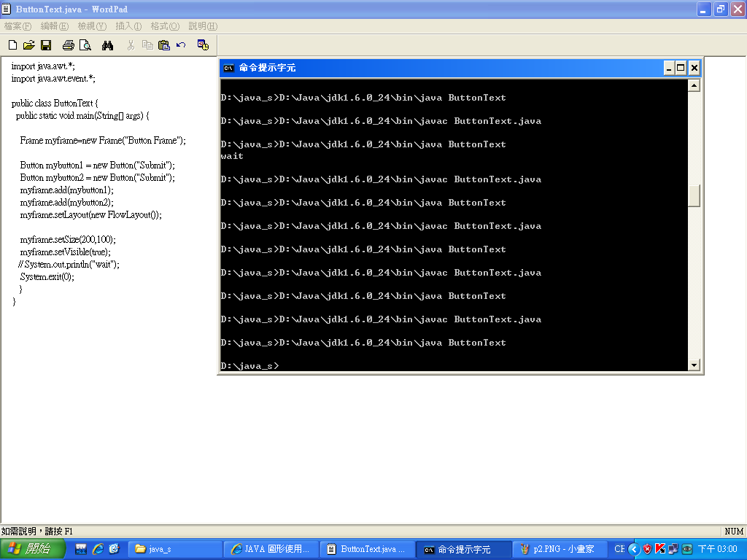Switch to the java_s folder taskbar button
This screenshot has height=560, width=747.
point(175,549)
